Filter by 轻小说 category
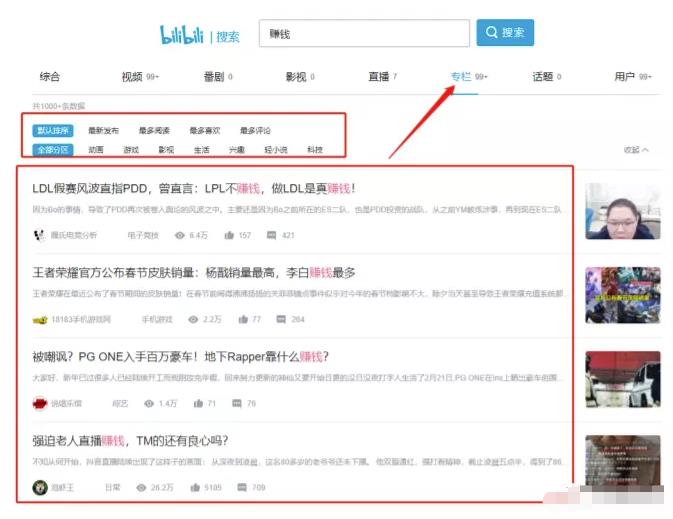Screen dimensions: 673x519 (x=276, y=150)
